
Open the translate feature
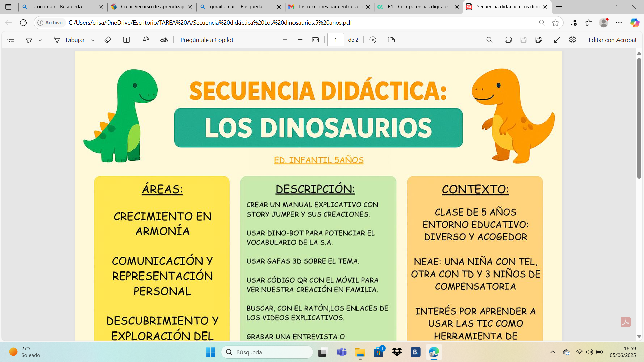tap(164, 40)
